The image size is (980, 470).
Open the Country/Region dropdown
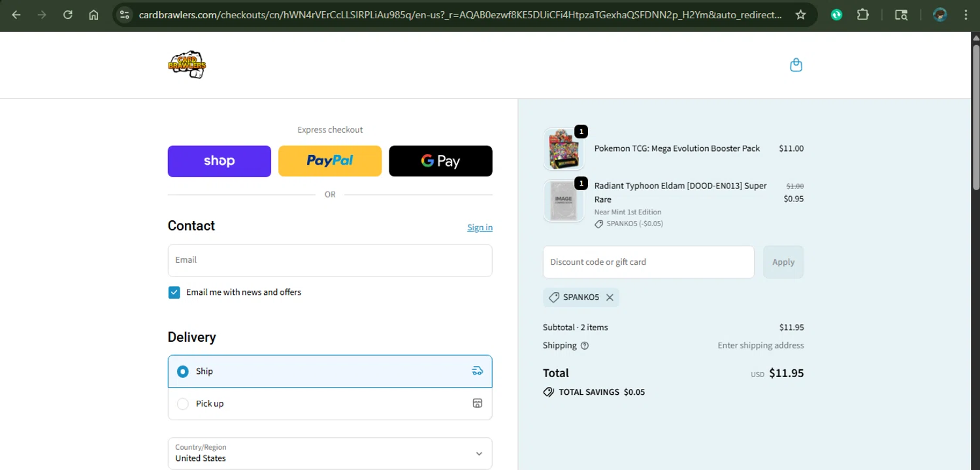330,453
